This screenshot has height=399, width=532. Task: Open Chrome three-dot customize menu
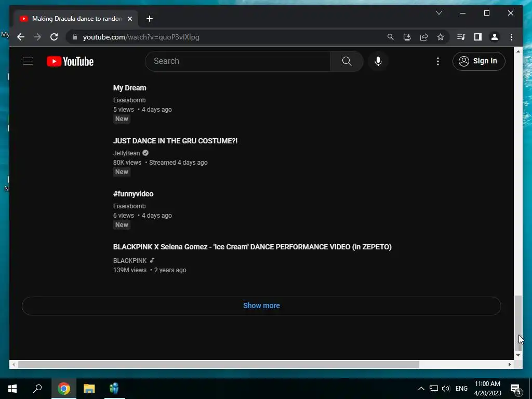click(x=511, y=37)
